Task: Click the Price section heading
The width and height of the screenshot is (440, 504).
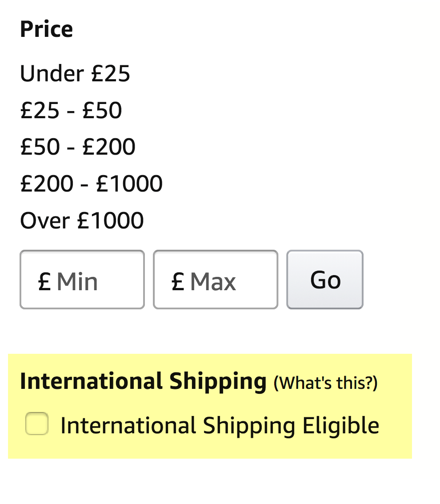Action: 46,29
